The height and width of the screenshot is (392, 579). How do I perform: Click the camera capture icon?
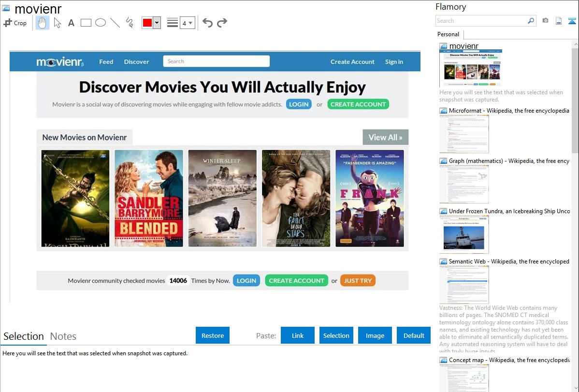pyautogui.click(x=545, y=21)
